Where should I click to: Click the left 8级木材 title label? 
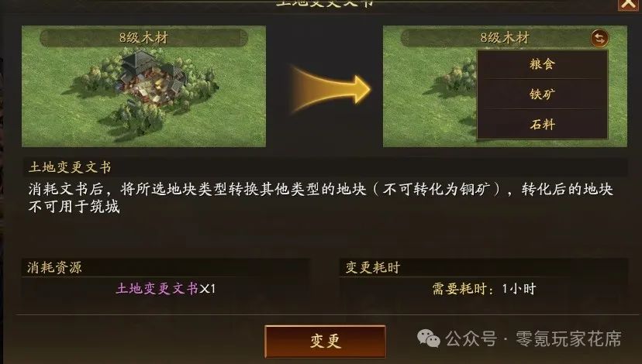click(x=143, y=38)
